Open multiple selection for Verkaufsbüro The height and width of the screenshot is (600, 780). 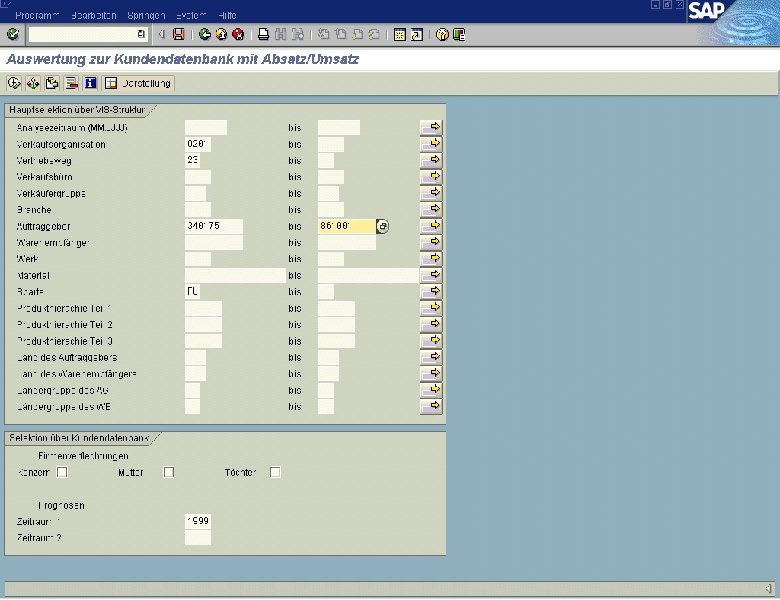(431, 177)
